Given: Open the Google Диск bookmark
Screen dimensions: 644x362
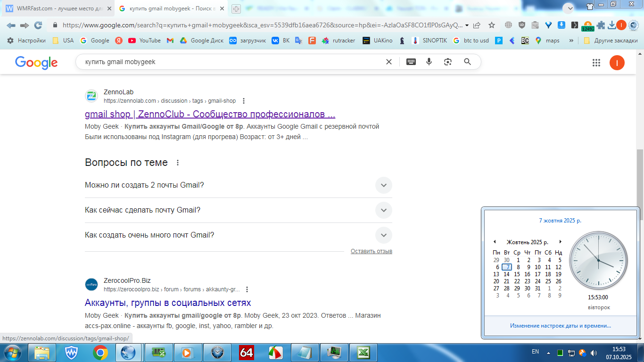Looking at the screenshot, I should click(202, 41).
